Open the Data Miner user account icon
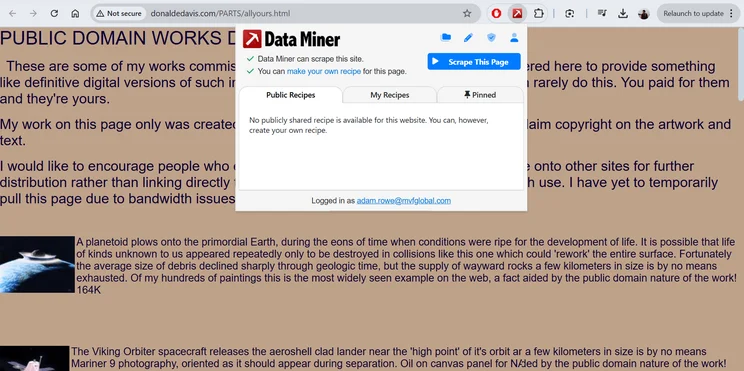 coord(514,37)
